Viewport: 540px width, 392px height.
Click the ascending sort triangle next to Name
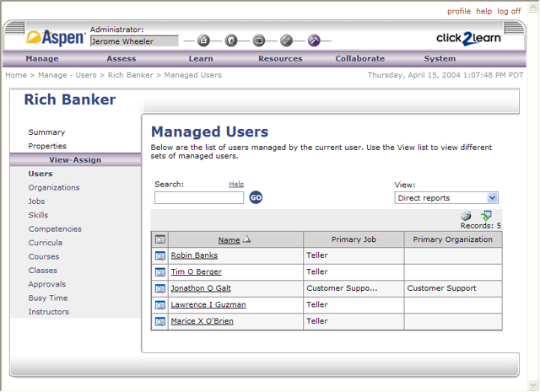click(x=246, y=239)
